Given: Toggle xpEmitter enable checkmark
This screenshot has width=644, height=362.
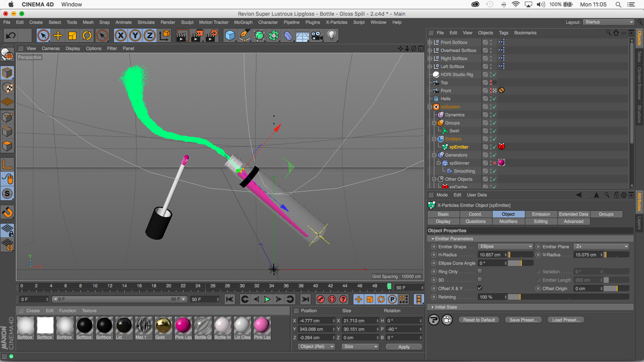Looking at the screenshot, I should click(495, 147).
